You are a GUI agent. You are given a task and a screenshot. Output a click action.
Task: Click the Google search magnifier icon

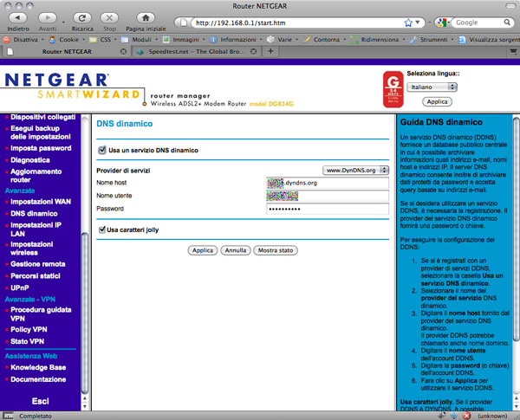[507, 23]
